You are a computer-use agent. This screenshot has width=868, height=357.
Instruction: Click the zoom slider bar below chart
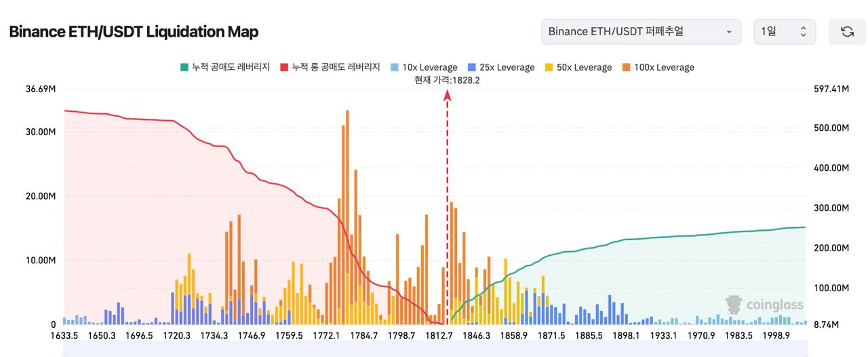click(435, 350)
